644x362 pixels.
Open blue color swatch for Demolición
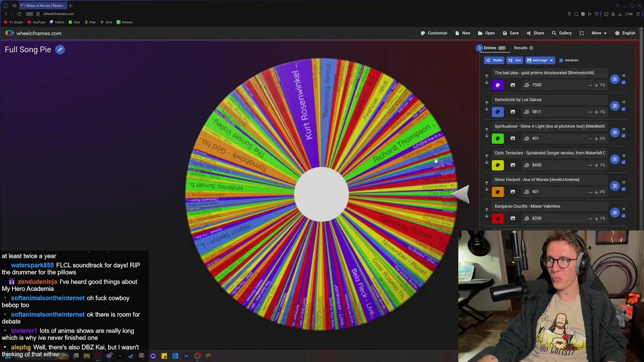[498, 112]
